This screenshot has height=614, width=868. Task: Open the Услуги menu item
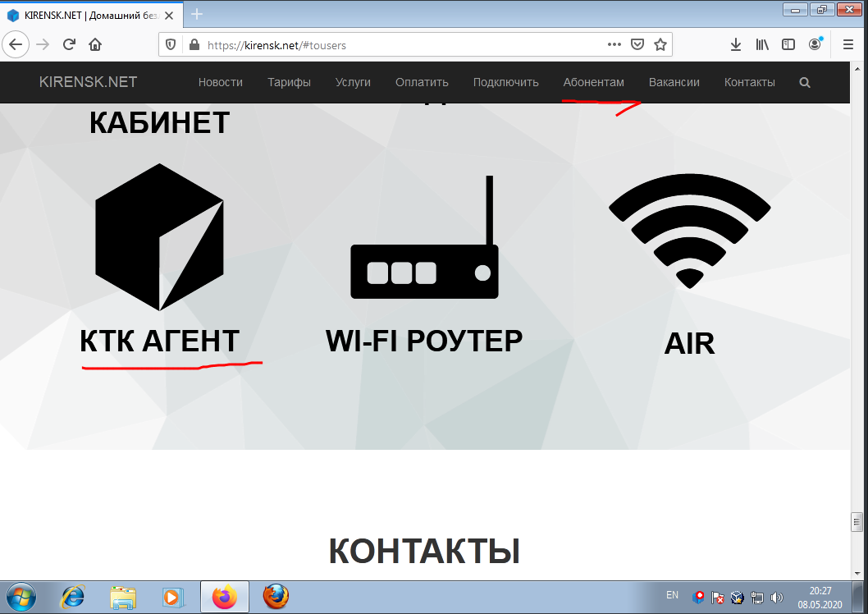[353, 82]
